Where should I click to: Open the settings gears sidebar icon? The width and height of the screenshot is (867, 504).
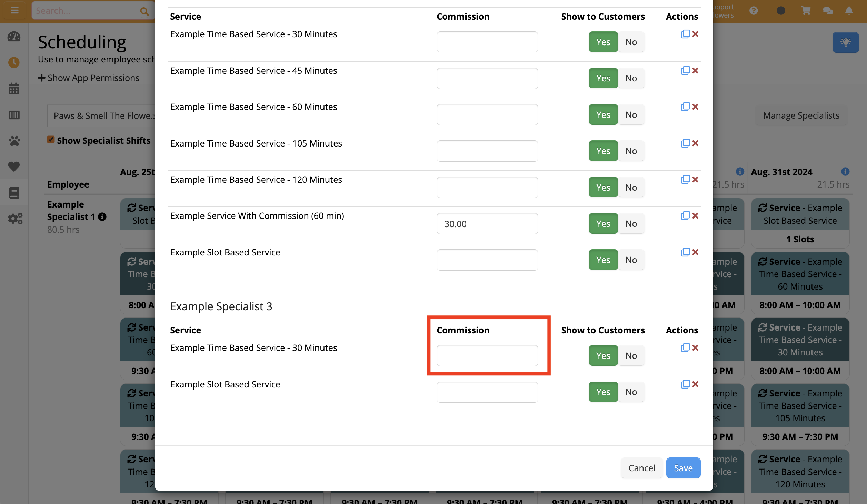coord(15,219)
